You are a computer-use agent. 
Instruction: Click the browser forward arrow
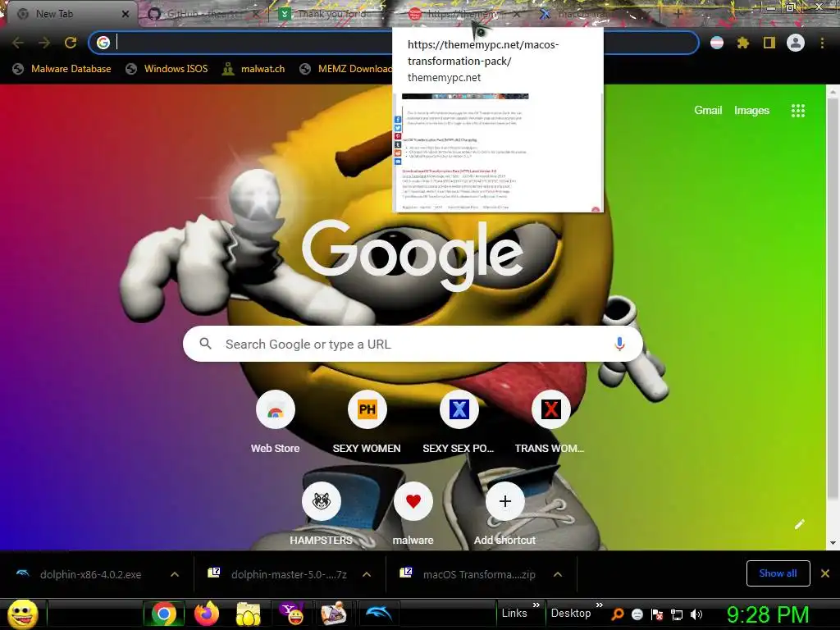[44, 43]
